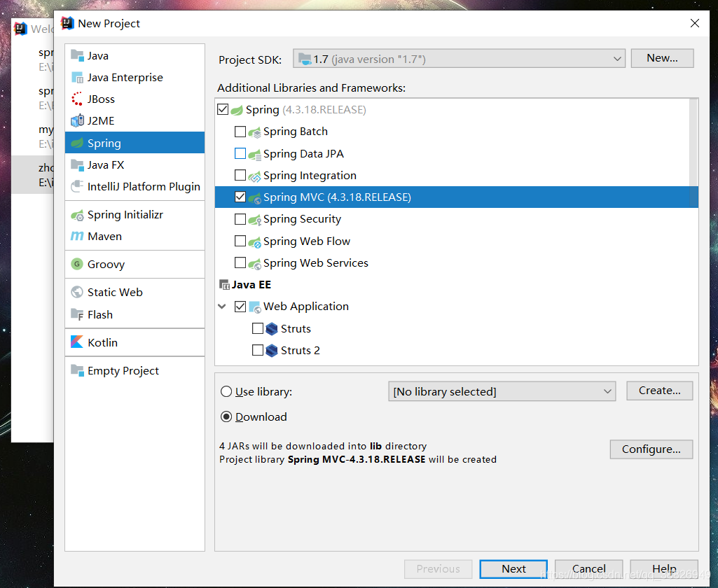Viewport: 718px width, 588px height.
Task: Click the New... SDK button
Action: (662, 58)
